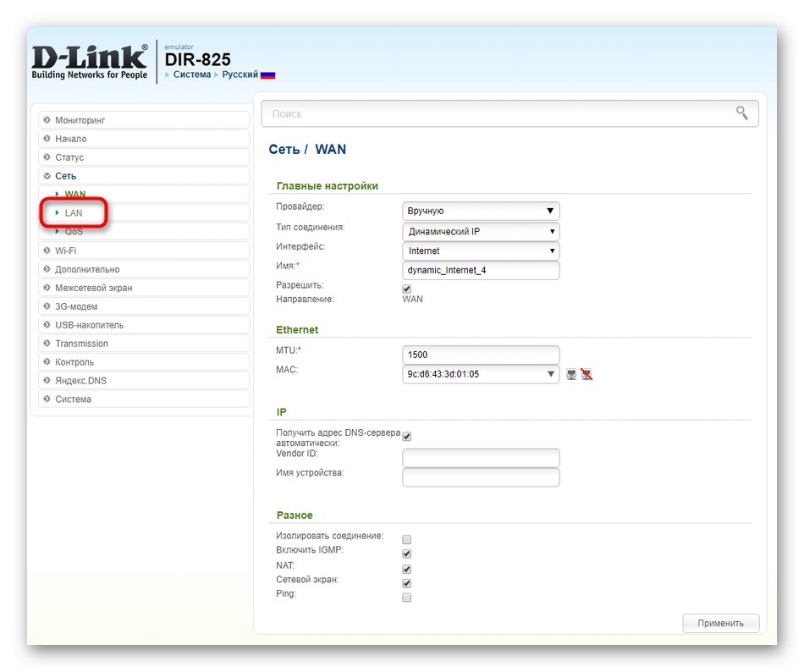Open the Русский language menu

pos(240,74)
